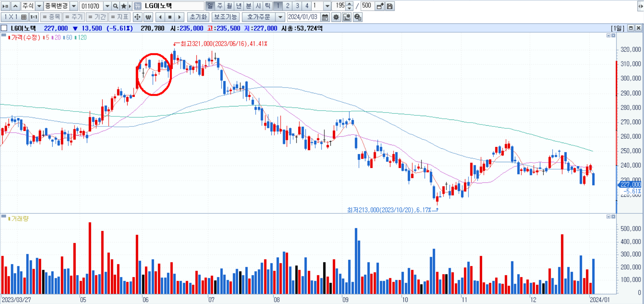Click the globe settings icon
644x304 pixels.
click(x=358, y=17)
